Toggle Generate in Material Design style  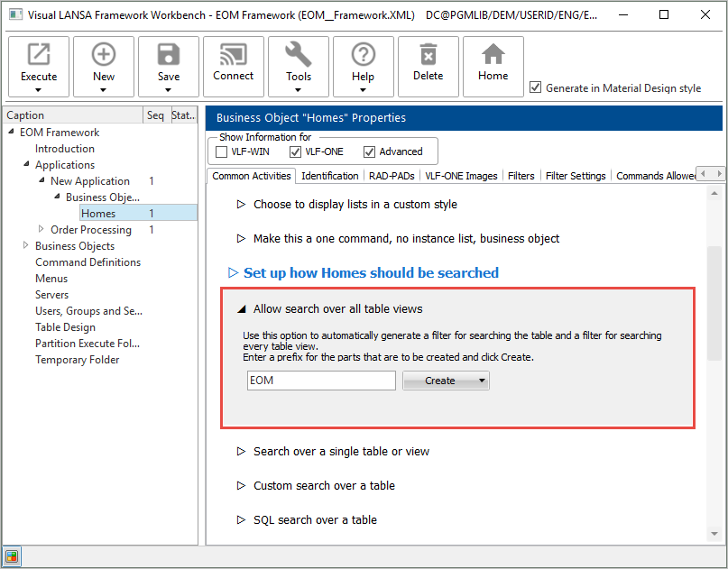536,87
